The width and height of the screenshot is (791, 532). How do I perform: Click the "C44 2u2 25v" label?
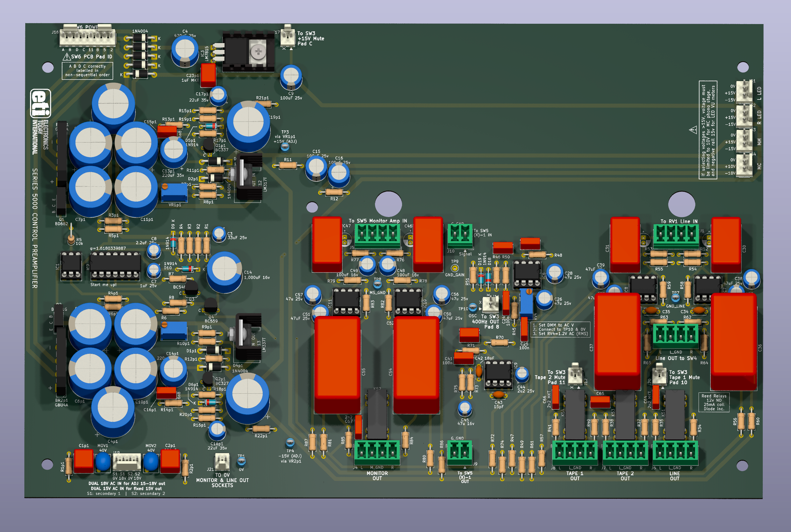[x=525, y=389]
